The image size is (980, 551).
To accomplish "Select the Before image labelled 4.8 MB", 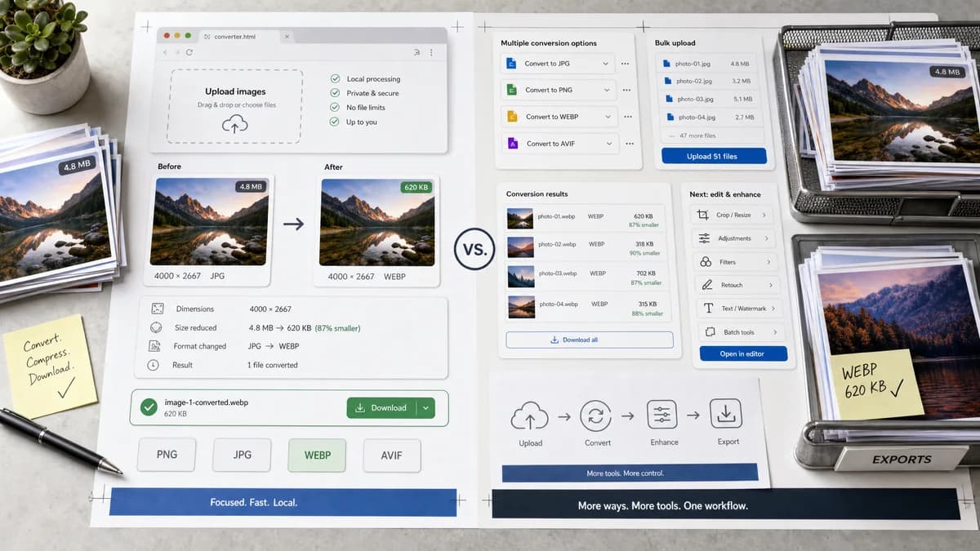I will [x=210, y=221].
